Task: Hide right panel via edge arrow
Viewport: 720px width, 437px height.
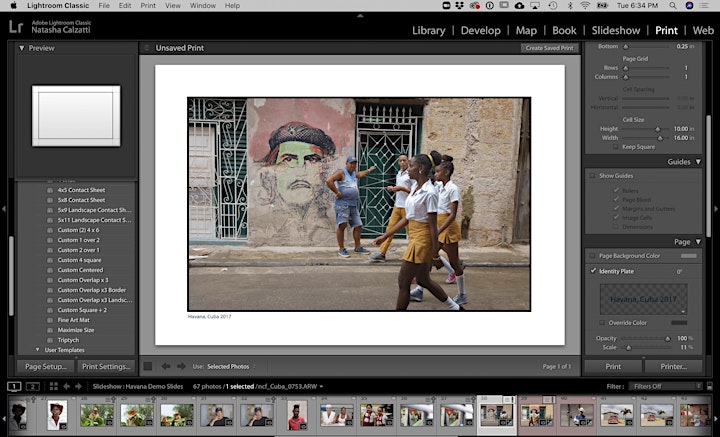Action: [716, 209]
